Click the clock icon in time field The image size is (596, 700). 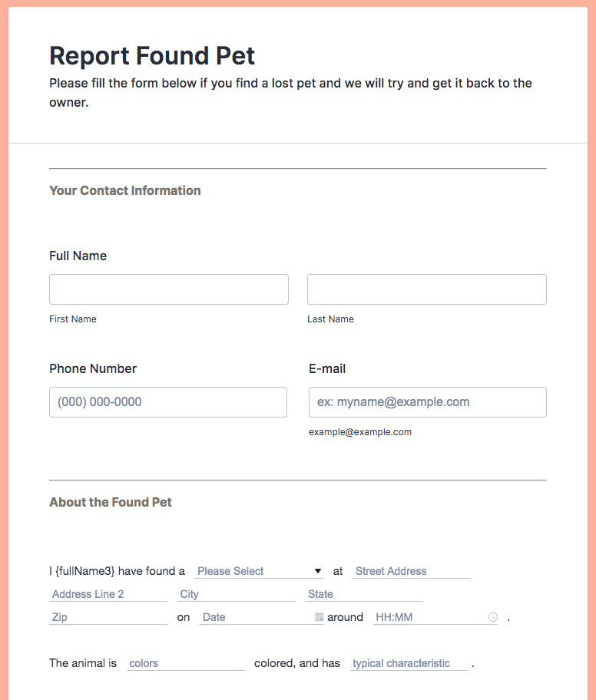tap(493, 617)
